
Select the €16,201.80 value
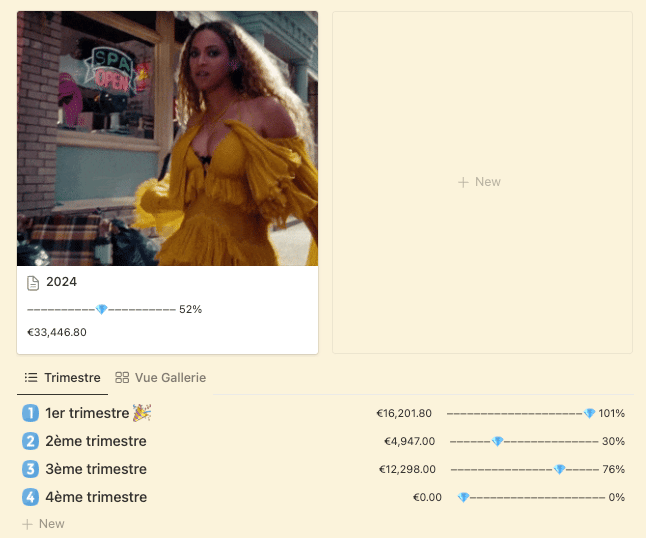point(404,413)
